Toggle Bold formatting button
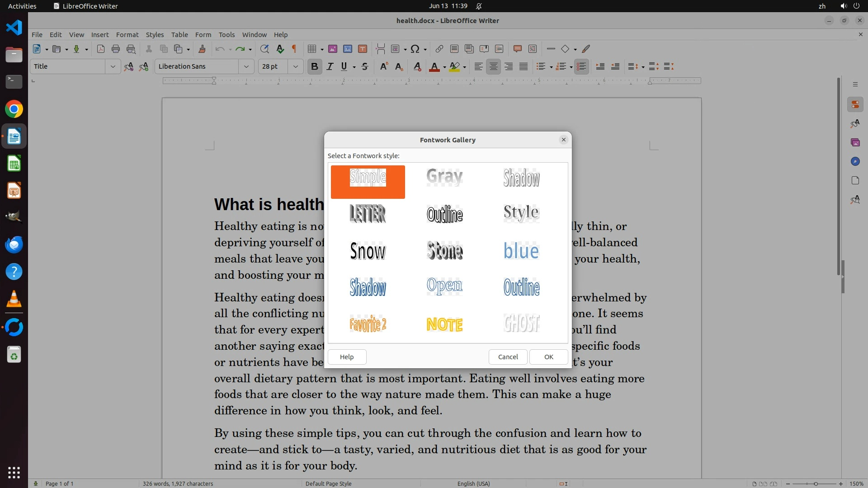 tap(315, 66)
